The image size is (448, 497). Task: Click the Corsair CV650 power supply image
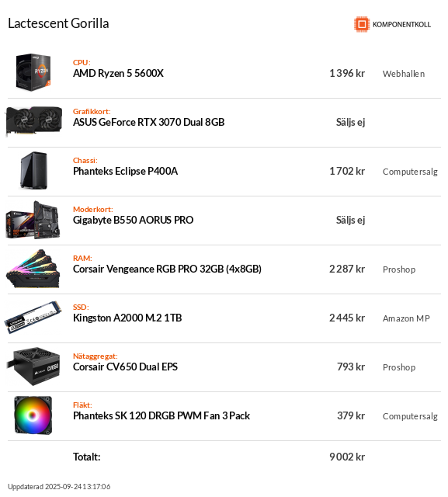point(33,366)
